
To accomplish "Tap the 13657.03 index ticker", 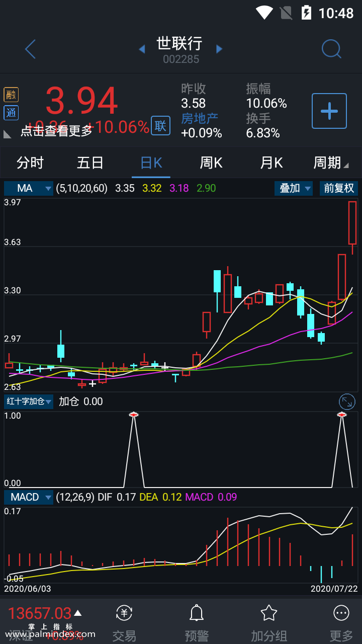I will click(x=39, y=613).
